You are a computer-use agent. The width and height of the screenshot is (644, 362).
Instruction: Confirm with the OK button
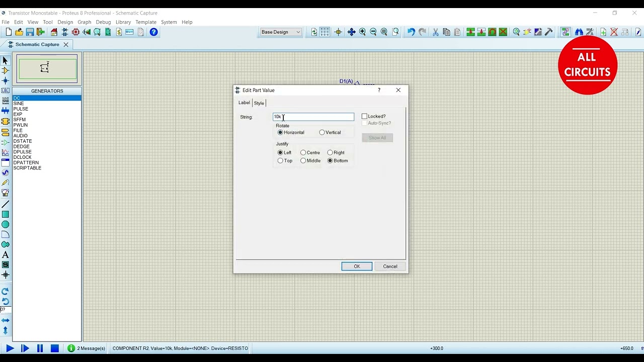(357, 266)
